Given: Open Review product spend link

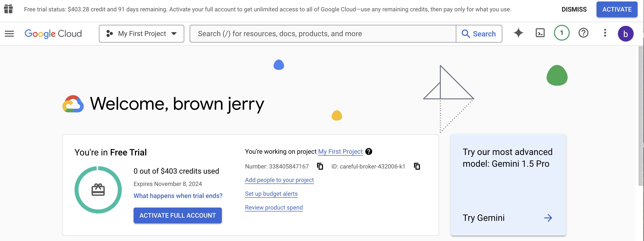Looking at the screenshot, I should 274,208.
